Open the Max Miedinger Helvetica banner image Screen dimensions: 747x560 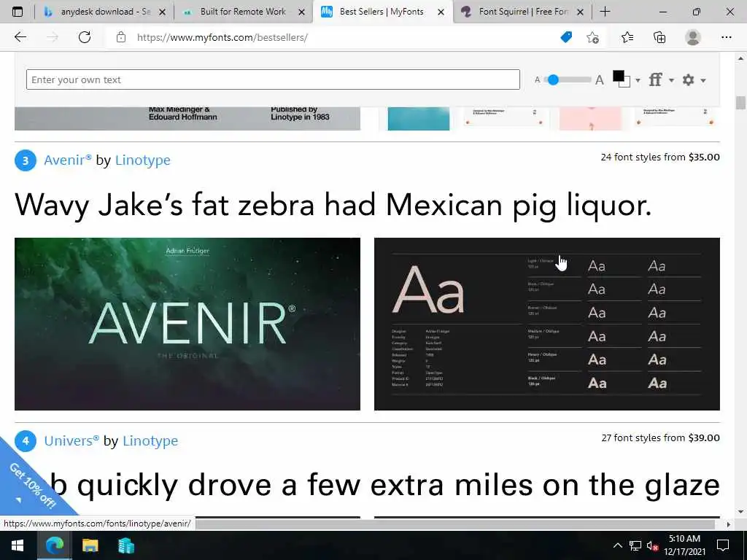[x=187, y=118]
